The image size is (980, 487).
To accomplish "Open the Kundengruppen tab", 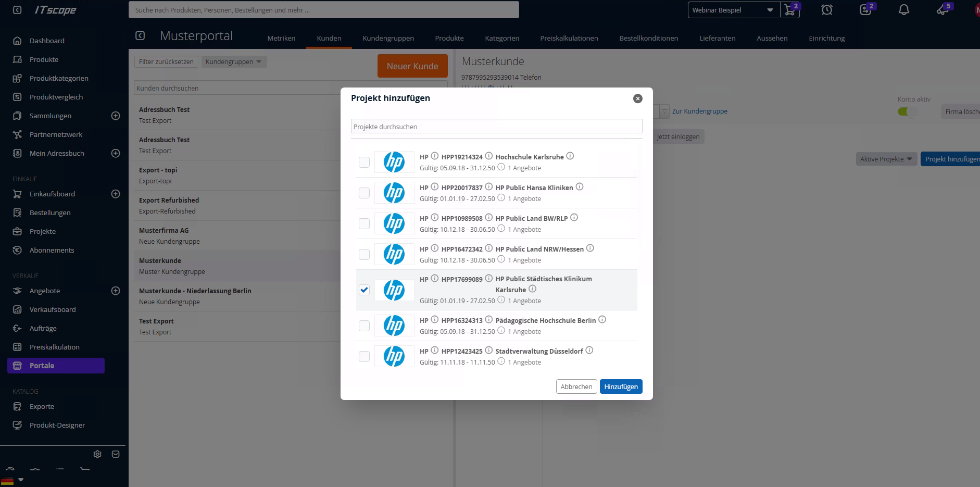I will (388, 38).
